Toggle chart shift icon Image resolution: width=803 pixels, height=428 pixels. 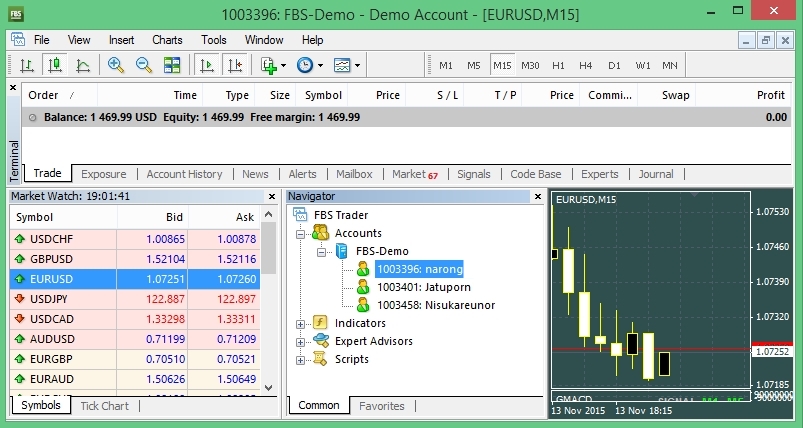[x=235, y=65]
